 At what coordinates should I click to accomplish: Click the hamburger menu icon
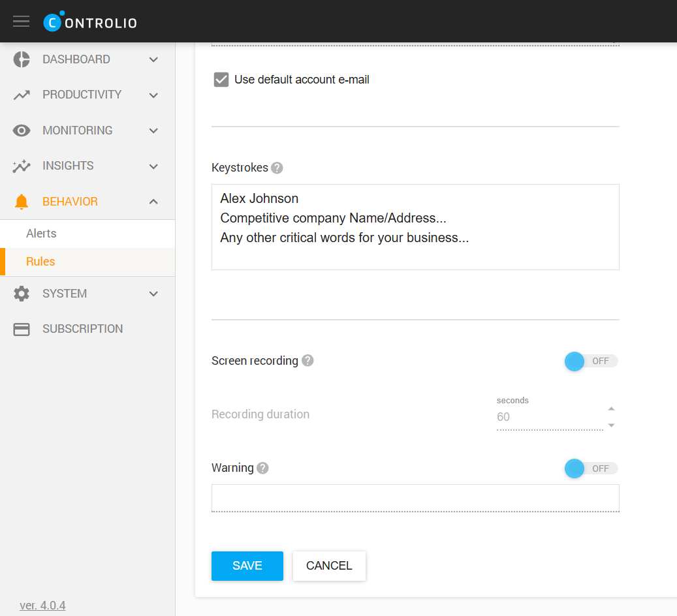click(x=22, y=22)
